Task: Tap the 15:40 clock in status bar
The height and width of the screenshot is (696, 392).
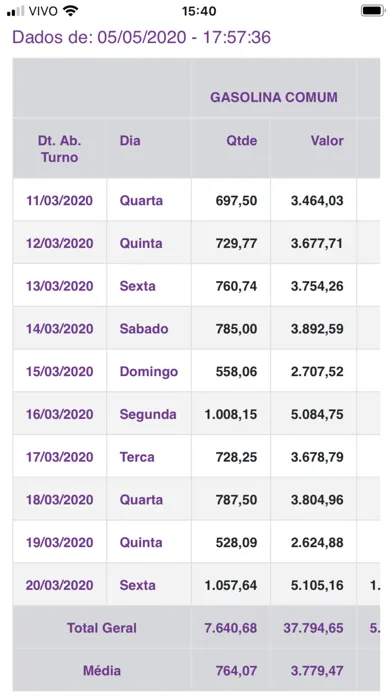Action: pyautogui.click(x=199, y=11)
